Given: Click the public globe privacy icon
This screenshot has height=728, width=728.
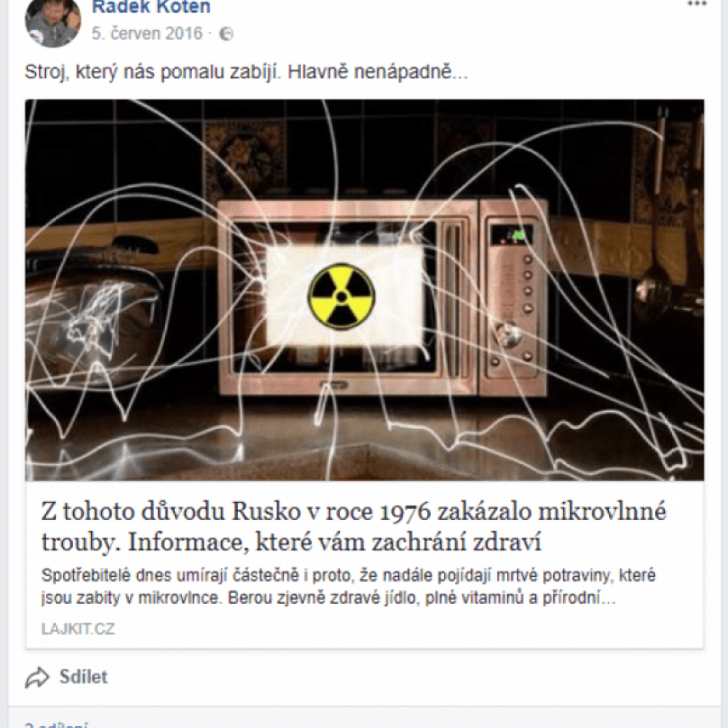Looking at the screenshot, I should pyautogui.click(x=226, y=34).
